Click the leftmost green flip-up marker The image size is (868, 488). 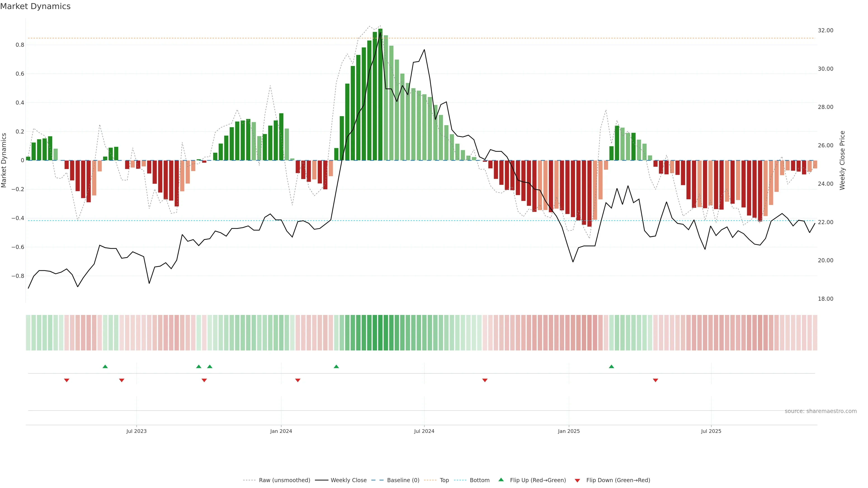[105, 366]
